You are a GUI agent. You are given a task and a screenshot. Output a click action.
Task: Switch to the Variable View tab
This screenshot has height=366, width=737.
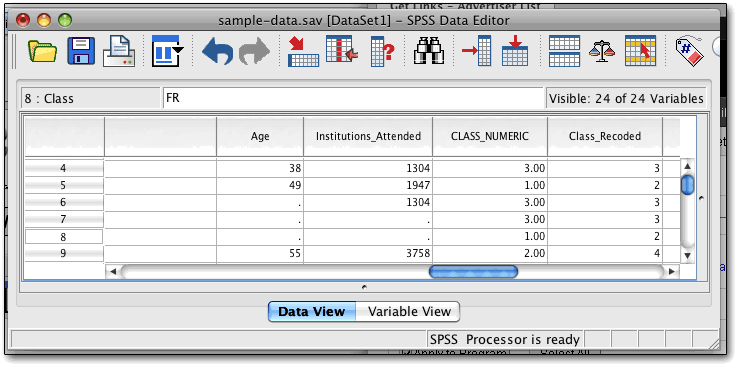coord(409,311)
